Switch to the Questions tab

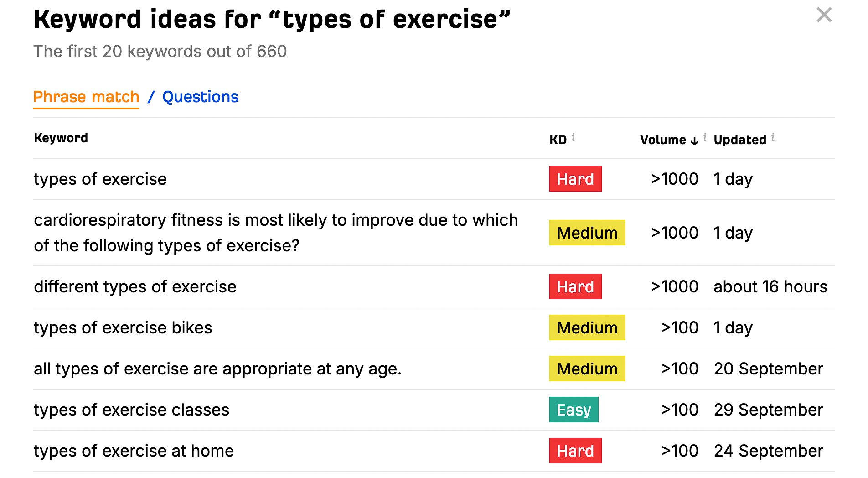200,97
